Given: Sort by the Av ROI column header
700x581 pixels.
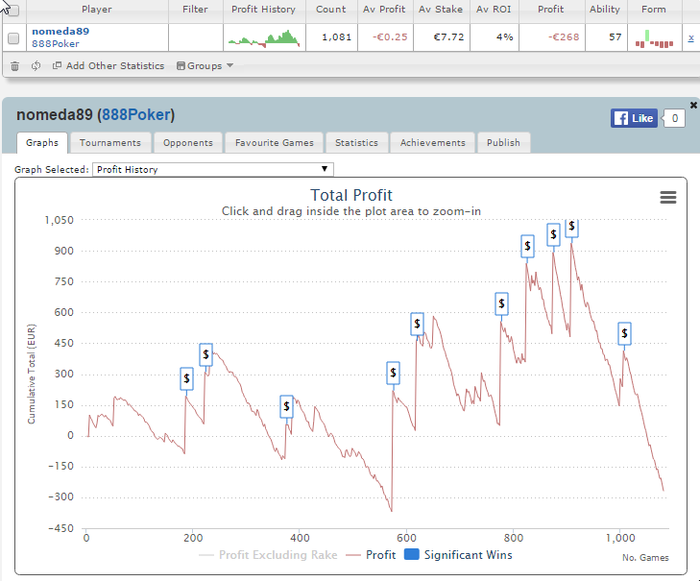Looking at the screenshot, I should tap(494, 9).
